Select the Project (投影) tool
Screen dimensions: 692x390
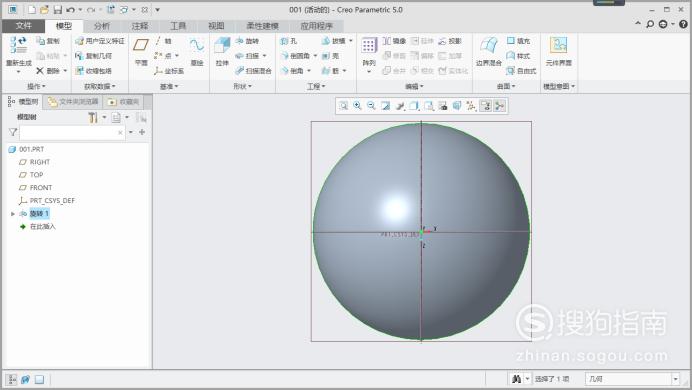click(450, 41)
